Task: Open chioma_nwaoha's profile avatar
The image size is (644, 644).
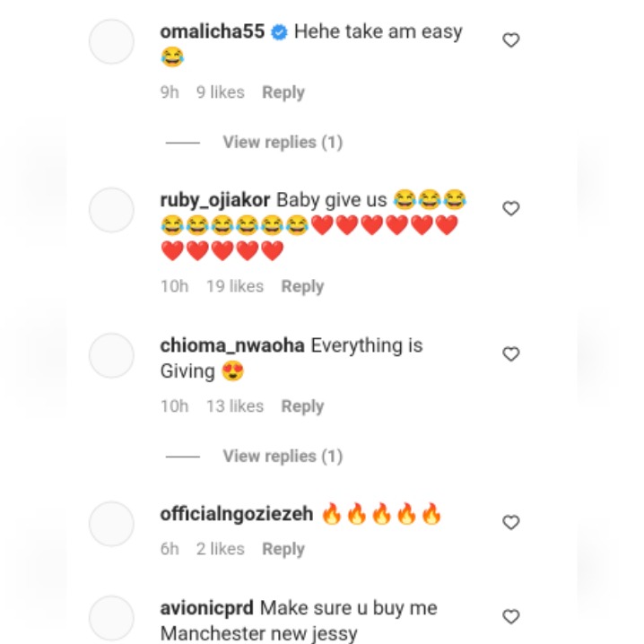Action: click(111, 355)
